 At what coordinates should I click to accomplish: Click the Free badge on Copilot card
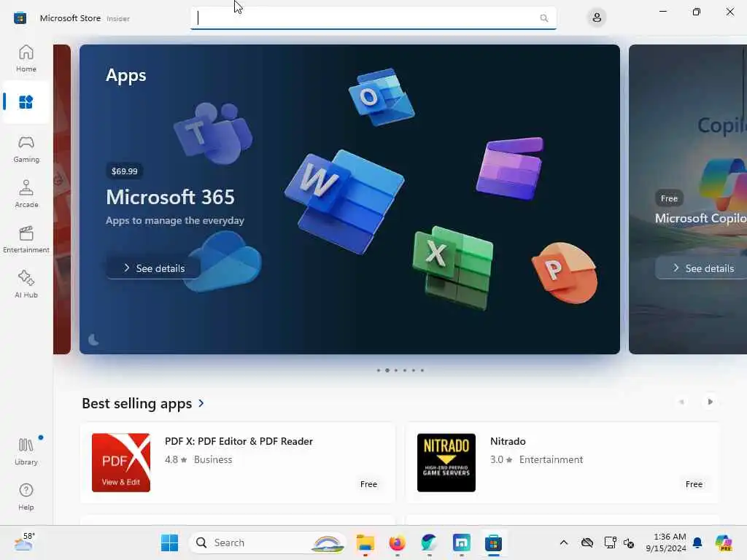(x=669, y=198)
